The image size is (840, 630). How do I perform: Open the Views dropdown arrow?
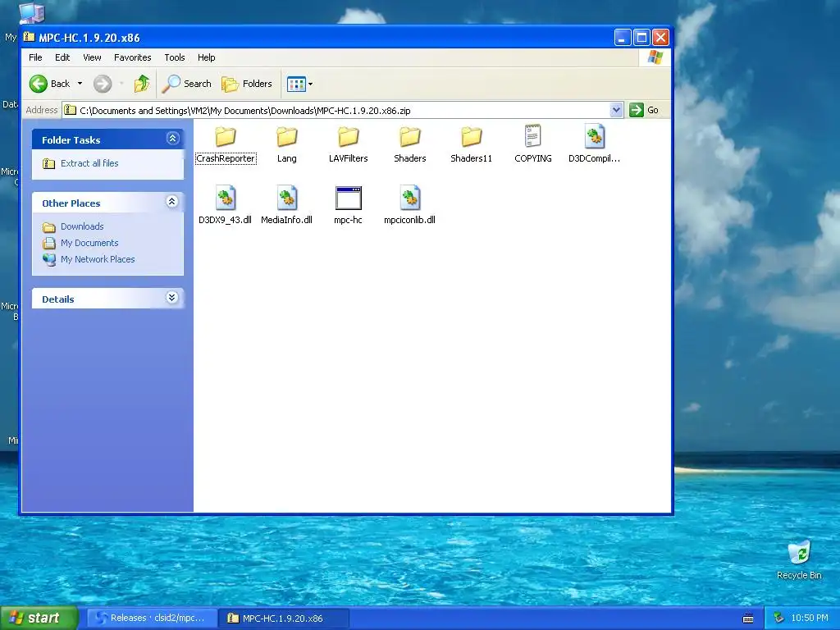[310, 84]
